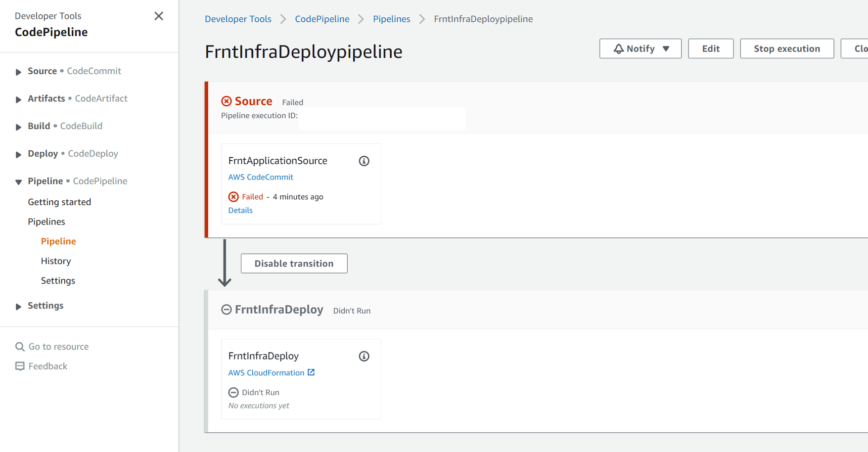Open History from the Pipeline sidebar

pyautogui.click(x=55, y=261)
